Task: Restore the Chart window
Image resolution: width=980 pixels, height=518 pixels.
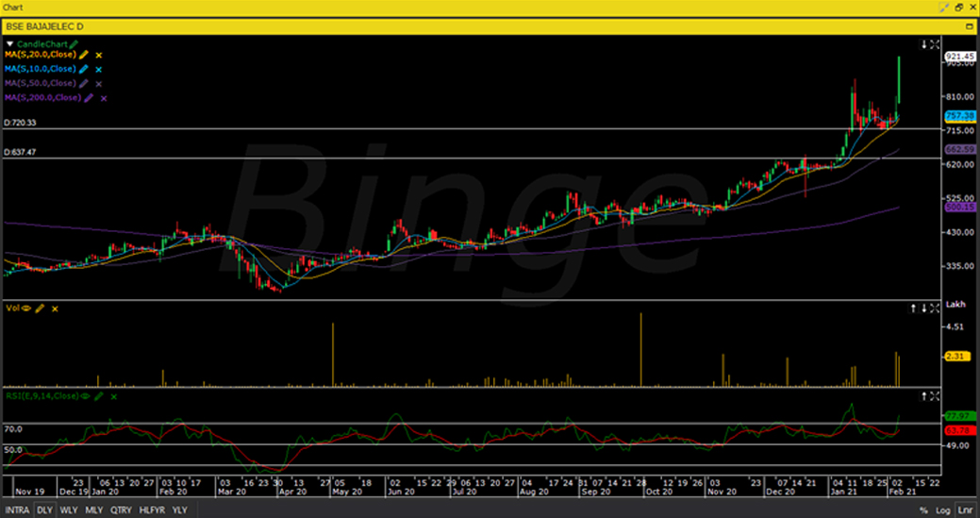Action: pos(958,8)
